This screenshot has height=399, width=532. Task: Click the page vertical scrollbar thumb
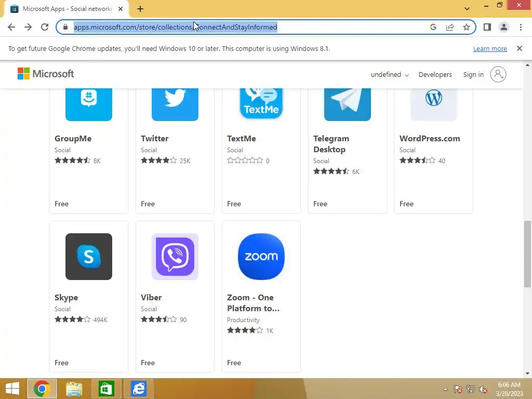pyautogui.click(x=527, y=254)
